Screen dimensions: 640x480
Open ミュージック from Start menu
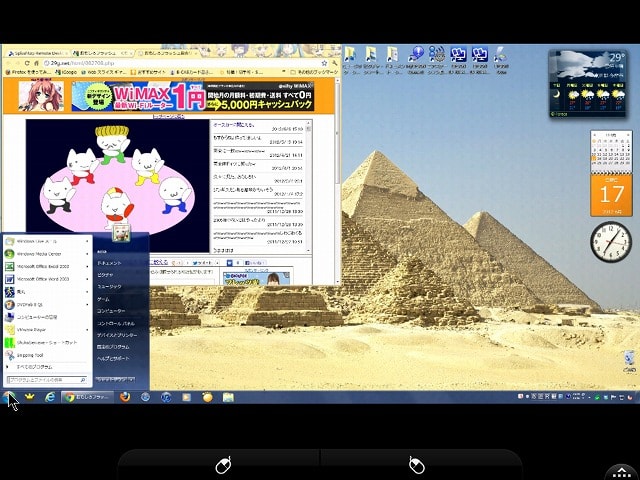109,287
